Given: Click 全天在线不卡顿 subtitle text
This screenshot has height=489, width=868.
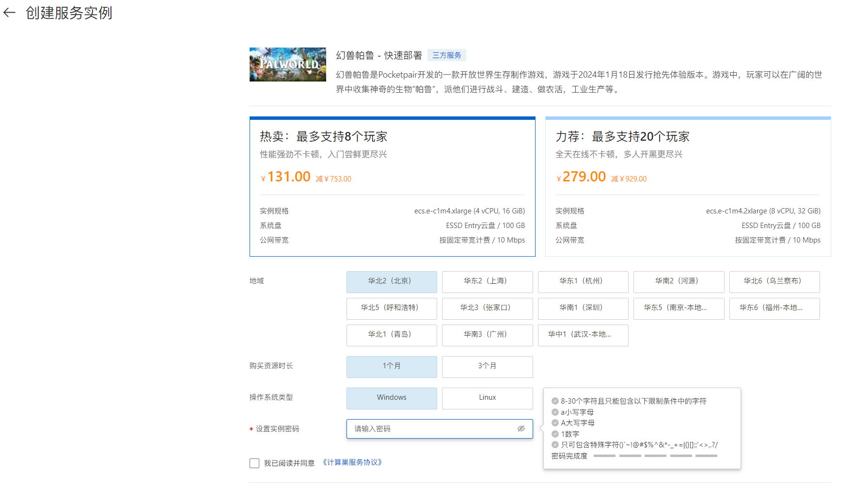Looking at the screenshot, I should [x=619, y=154].
